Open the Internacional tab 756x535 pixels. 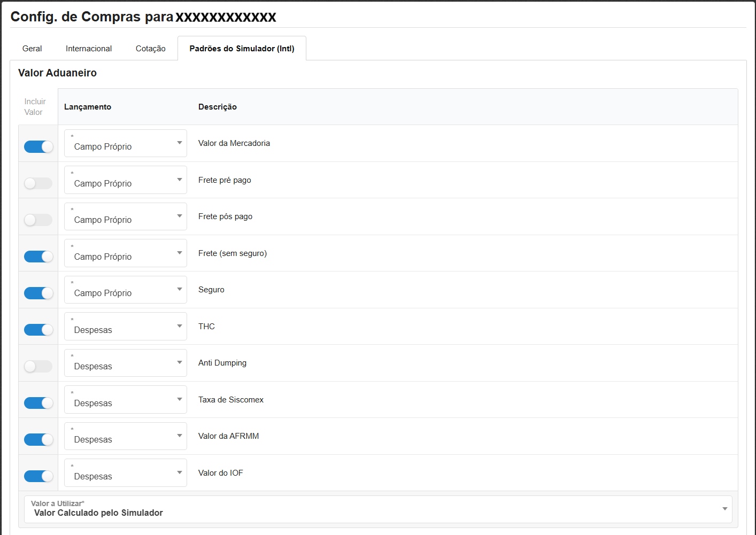(x=89, y=49)
